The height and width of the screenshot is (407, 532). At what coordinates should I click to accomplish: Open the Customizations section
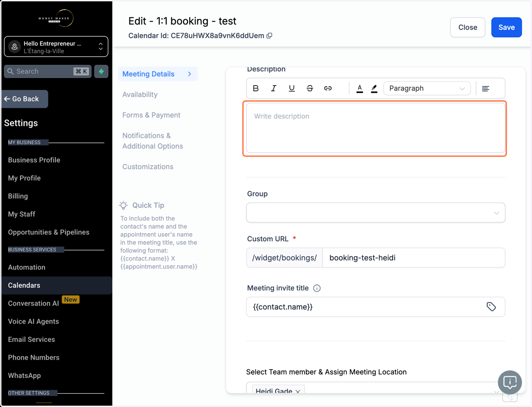(148, 167)
